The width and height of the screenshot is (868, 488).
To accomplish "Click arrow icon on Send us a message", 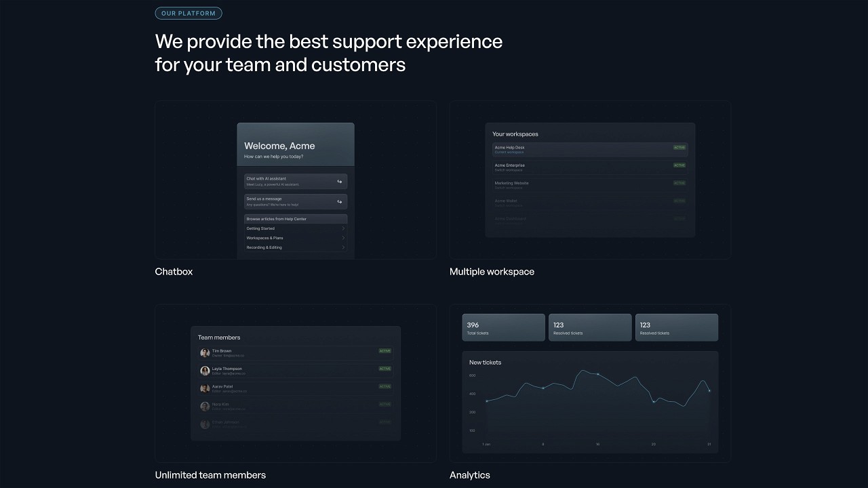I will [340, 201].
